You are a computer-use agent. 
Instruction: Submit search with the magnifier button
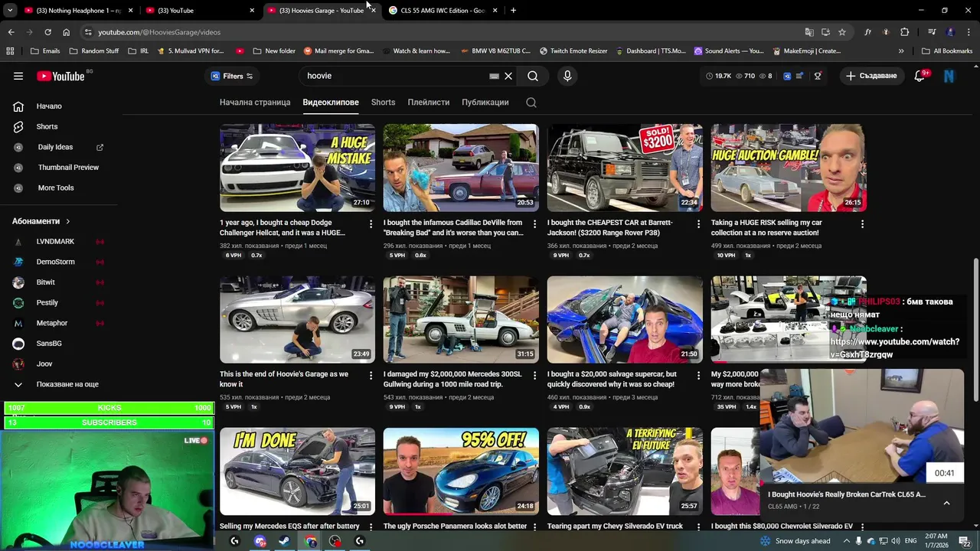pos(533,76)
